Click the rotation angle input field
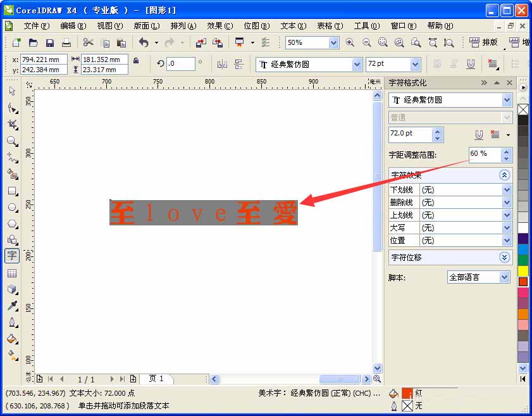Viewport: 532px width, 416px height. tap(181, 64)
